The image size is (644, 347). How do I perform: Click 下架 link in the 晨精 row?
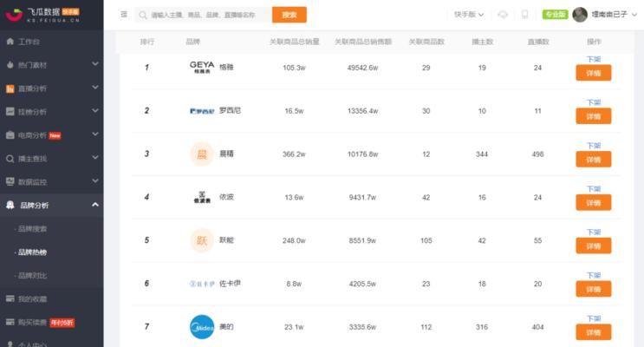[x=594, y=146]
